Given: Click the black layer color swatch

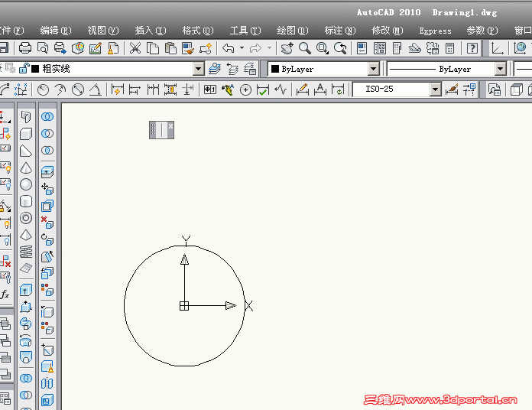Looking at the screenshot, I should 35,69.
